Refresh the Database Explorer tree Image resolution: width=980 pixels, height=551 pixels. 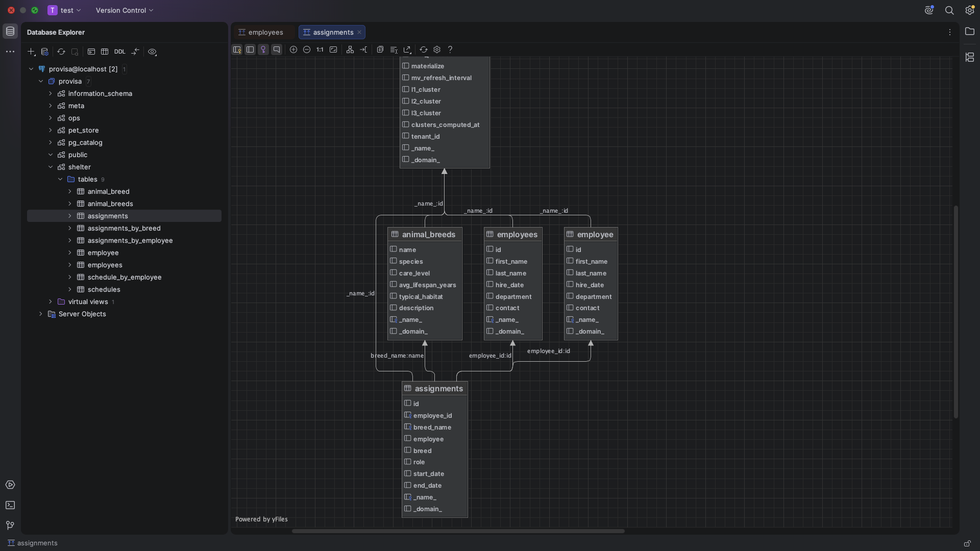tap(61, 52)
